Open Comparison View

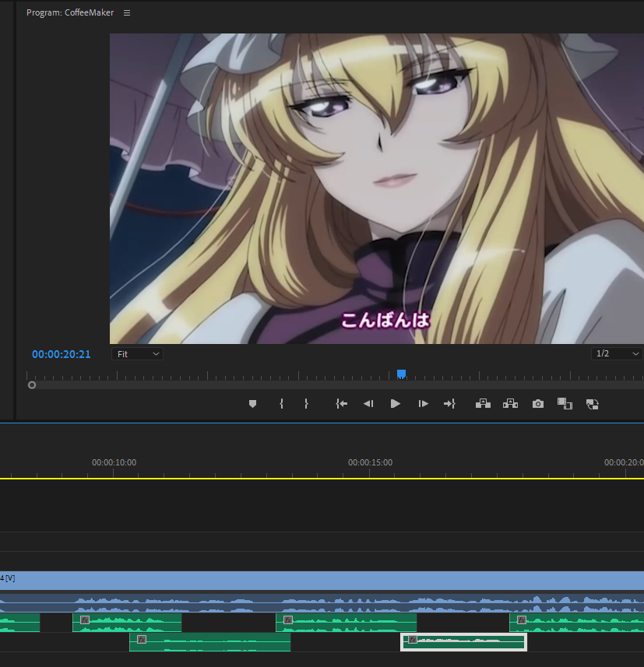click(x=565, y=404)
